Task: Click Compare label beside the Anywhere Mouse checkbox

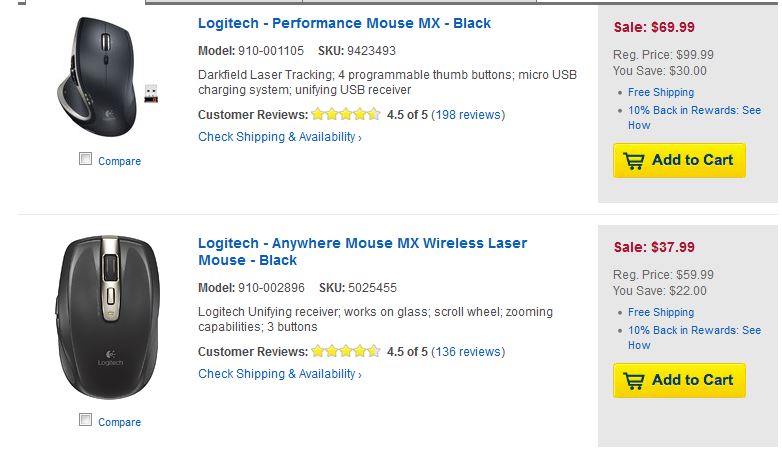Action: pyautogui.click(x=119, y=422)
